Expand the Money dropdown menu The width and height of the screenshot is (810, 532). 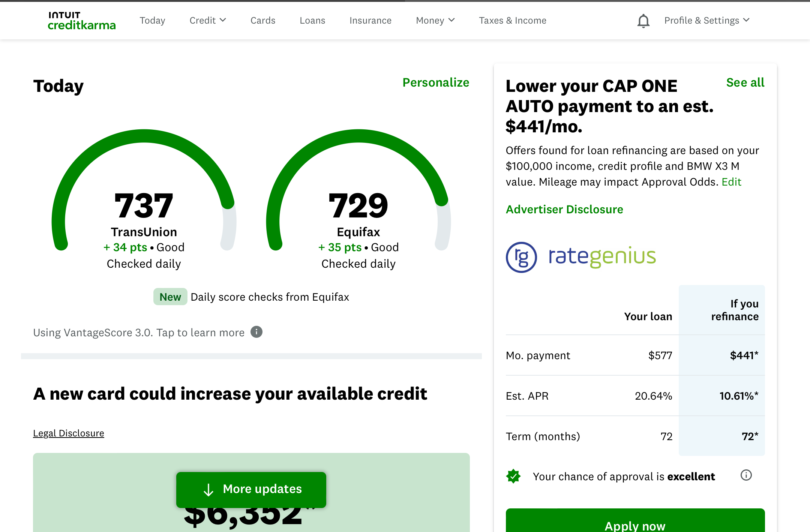pos(435,21)
